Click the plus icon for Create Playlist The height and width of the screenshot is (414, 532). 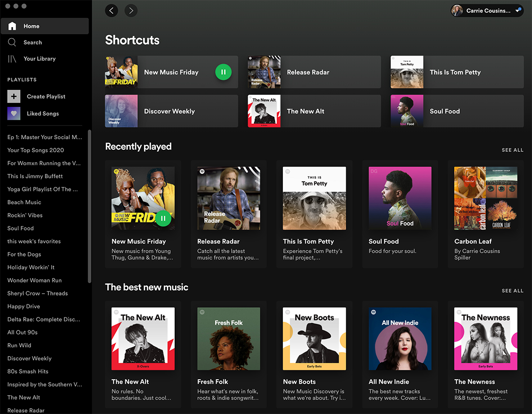point(14,97)
